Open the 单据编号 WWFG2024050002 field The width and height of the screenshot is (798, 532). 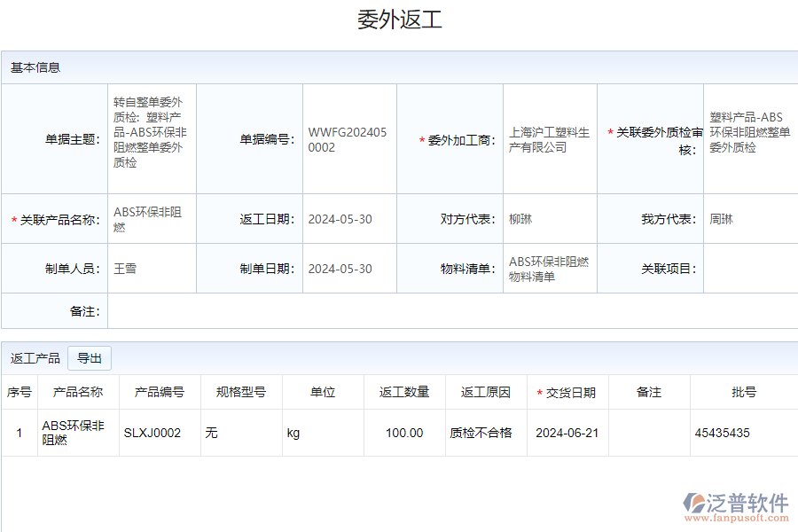click(348, 137)
